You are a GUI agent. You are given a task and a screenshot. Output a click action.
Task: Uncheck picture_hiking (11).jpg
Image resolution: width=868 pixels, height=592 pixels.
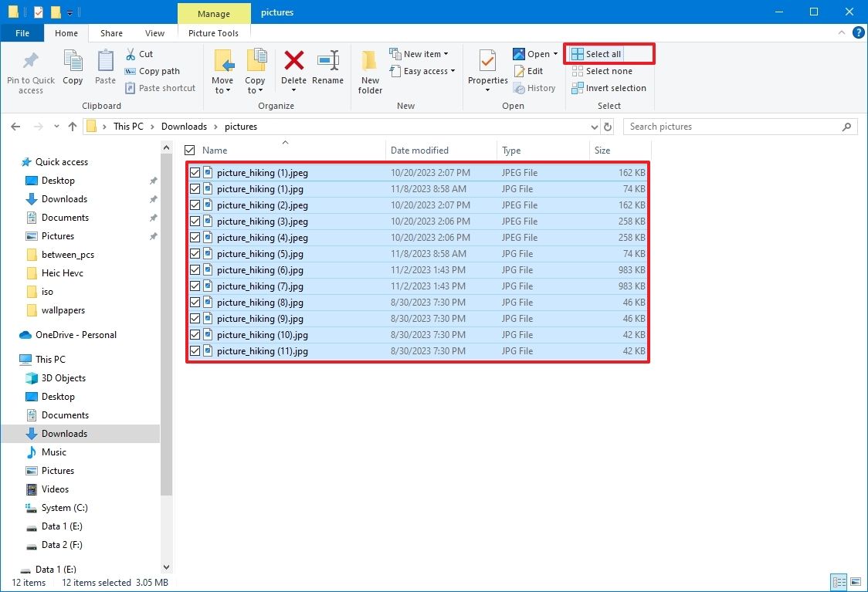click(195, 350)
